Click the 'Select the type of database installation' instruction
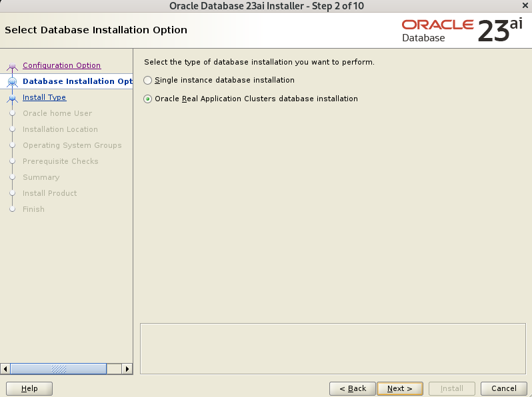Image resolution: width=532 pixels, height=397 pixels. click(259, 62)
